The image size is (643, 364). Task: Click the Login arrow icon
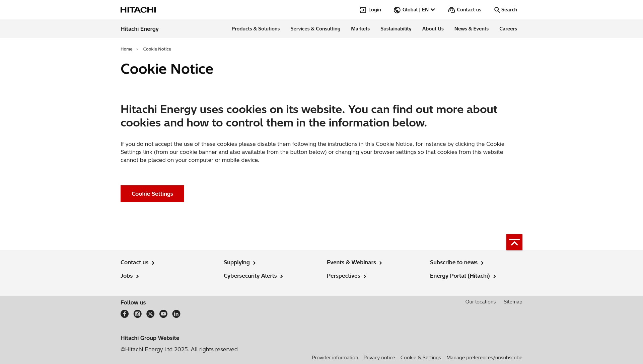pos(363,10)
